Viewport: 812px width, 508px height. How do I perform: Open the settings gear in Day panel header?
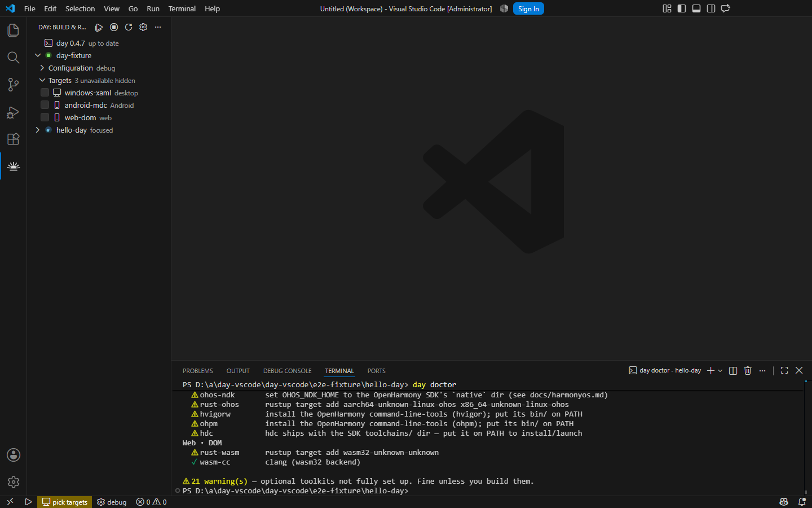pyautogui.click(x=143, y=27)
